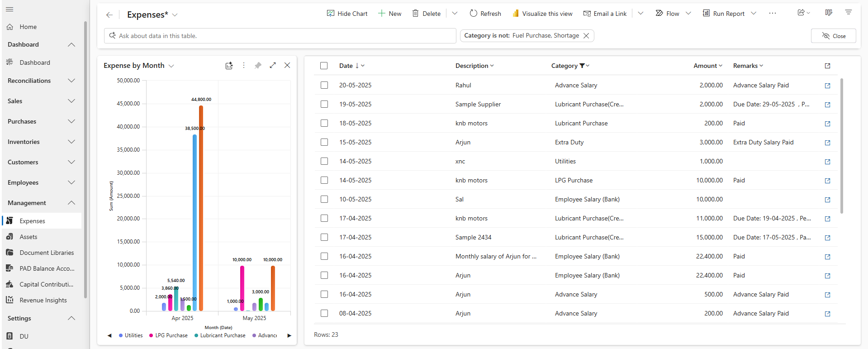Open the edit columns icon
Screen dimensions: 868x349
(829, 13)
